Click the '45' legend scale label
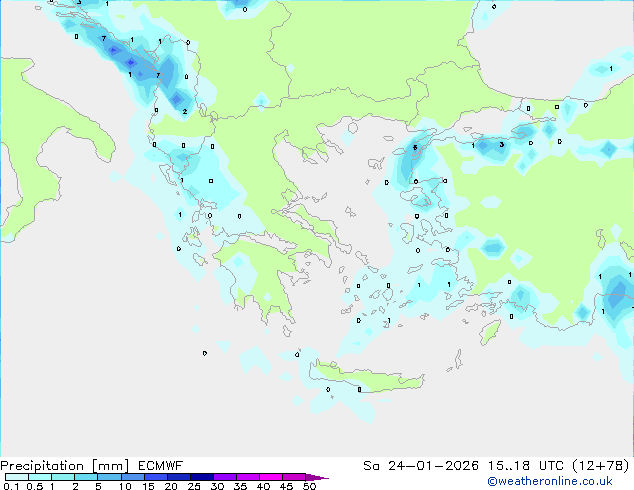 pyautogui.click(x=286, y=486)
